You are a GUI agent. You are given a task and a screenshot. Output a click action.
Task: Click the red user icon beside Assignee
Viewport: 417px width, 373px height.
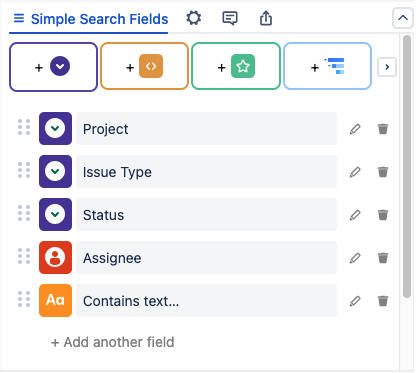[55, 257]
